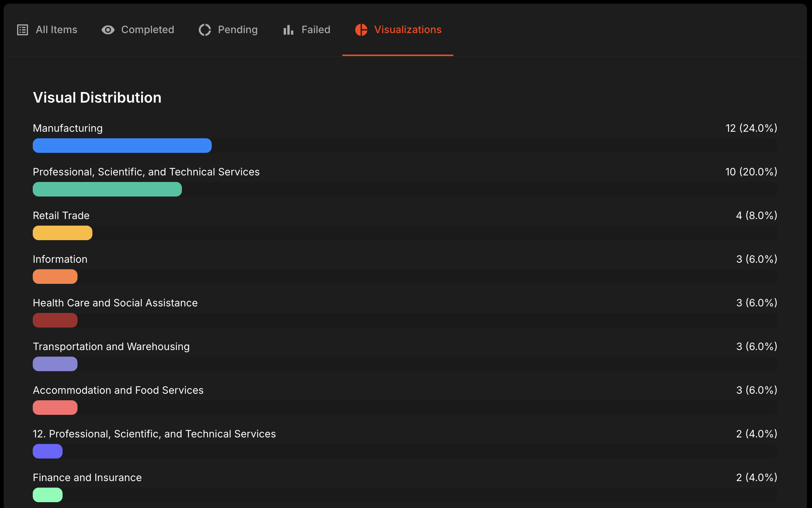The image size is (812, 508).
Task: Click the list icon next to All Items
Action: pyautogui.click(x=22, y=30)
